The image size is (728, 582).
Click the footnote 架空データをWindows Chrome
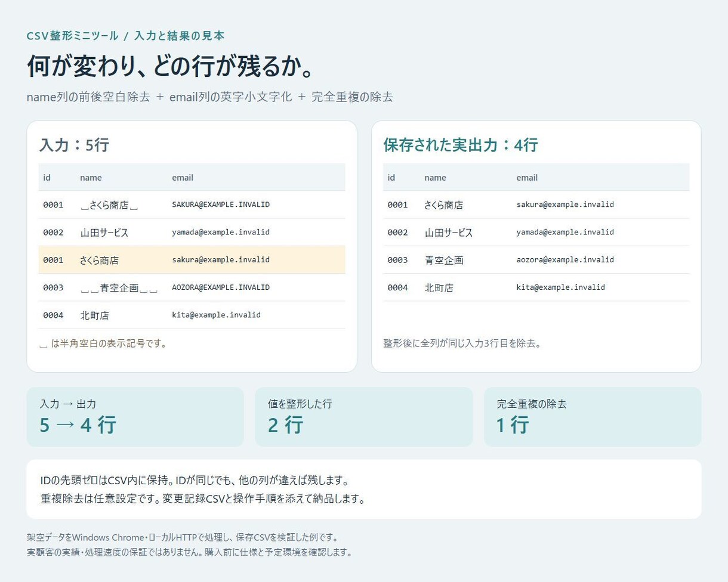183,537
